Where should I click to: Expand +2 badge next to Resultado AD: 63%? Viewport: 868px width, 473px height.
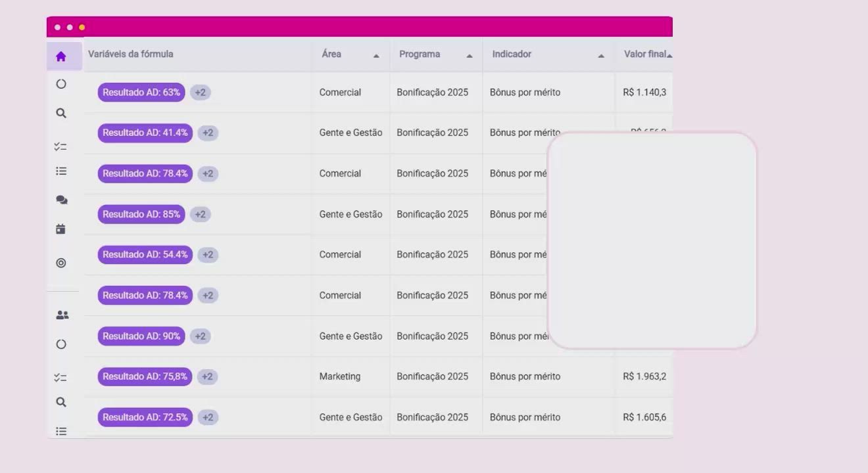coord(201,93)
